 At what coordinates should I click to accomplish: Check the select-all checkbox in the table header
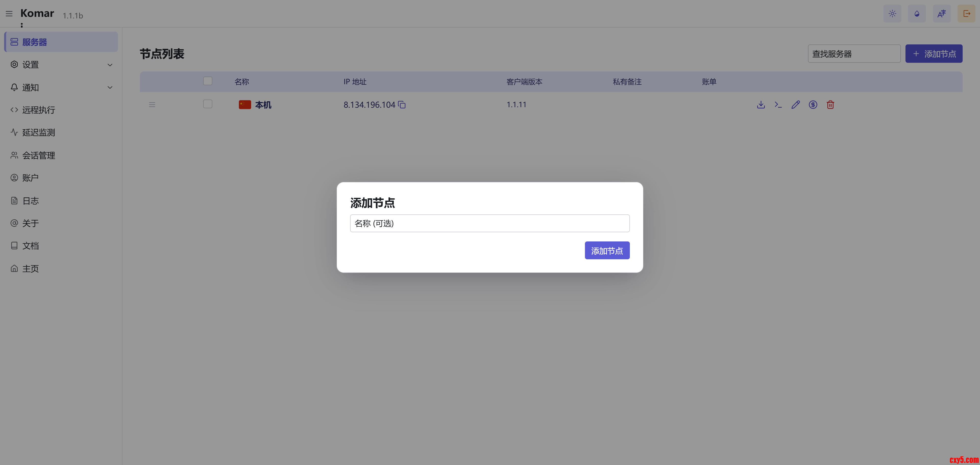pos(208,81)
